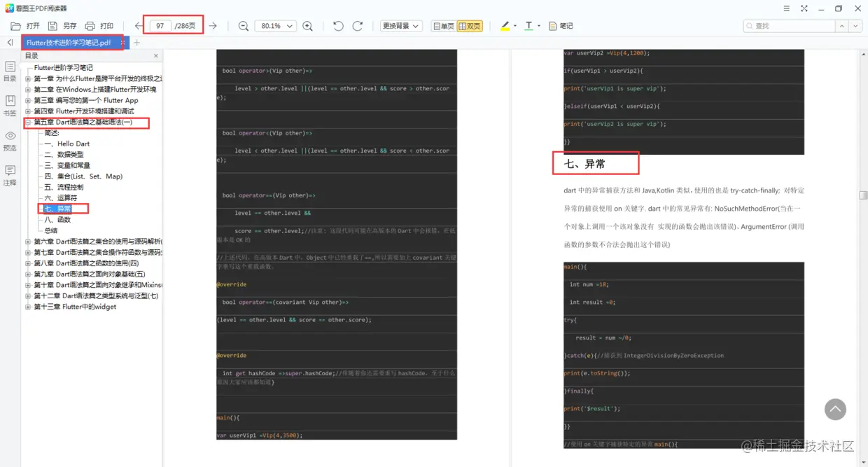Show the 预览 thumbnails sidebar panel
Screen dimensions: 868x467
coord(10,140)
